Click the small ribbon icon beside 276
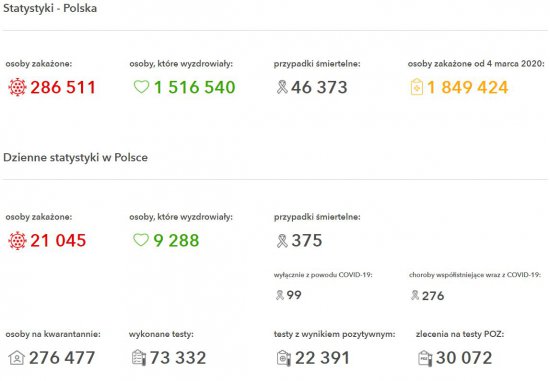 click(x=415, y=295)
